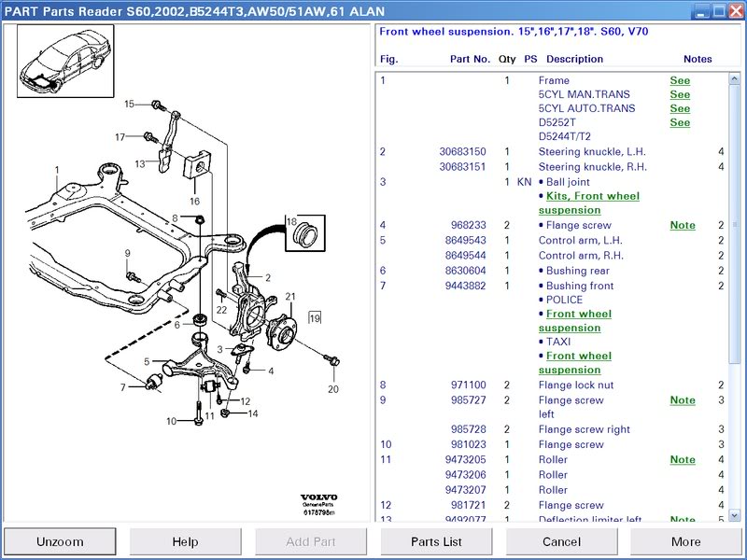This screenshot has height=560, width=747.
Task: Click callout number 7 on the diagram
Action: [123, 387]
